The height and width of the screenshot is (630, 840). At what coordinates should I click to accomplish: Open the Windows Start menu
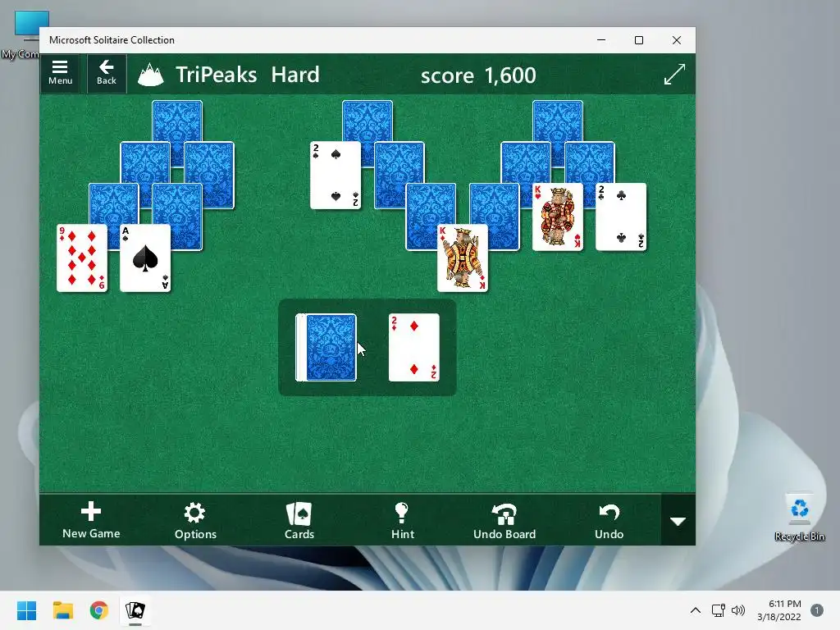coord(26,610)
